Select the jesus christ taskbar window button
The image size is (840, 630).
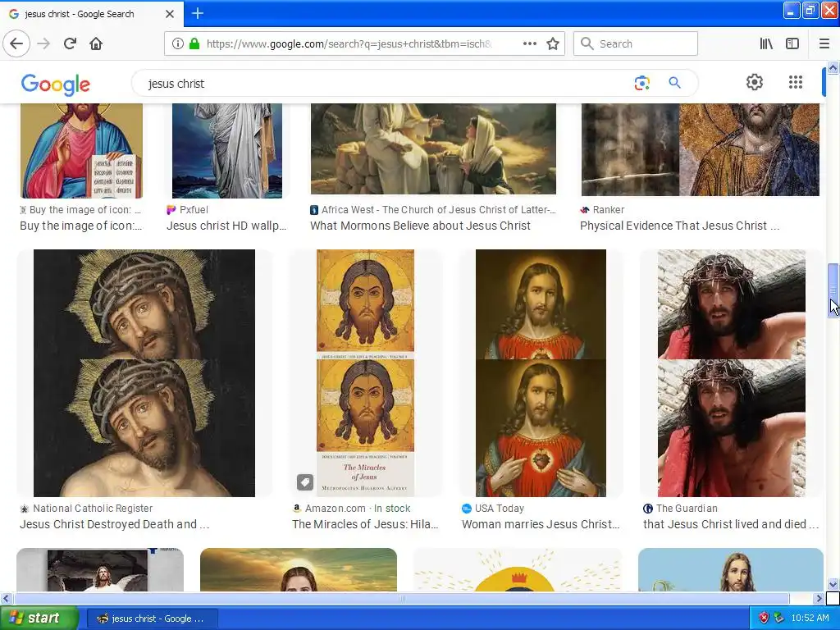pos(152,619)
